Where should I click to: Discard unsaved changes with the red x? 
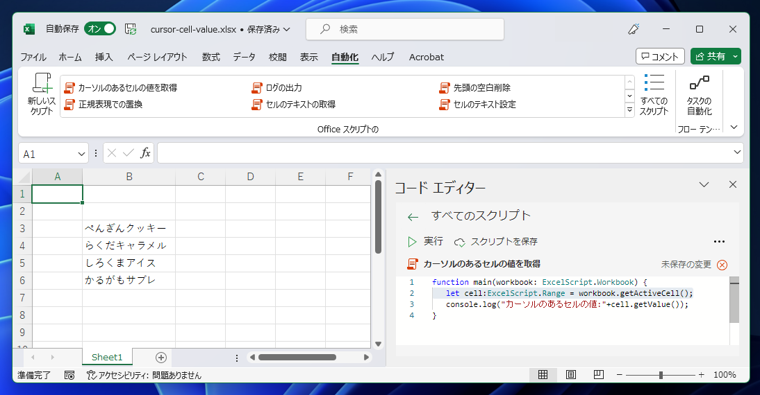[x=722, y=265]
